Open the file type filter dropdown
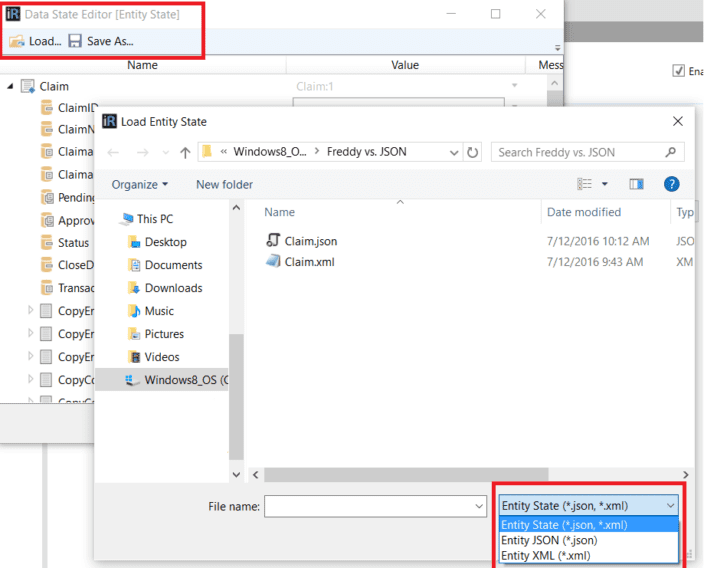The width and height of the screenshot is (704, 568). tap(589, 506)
